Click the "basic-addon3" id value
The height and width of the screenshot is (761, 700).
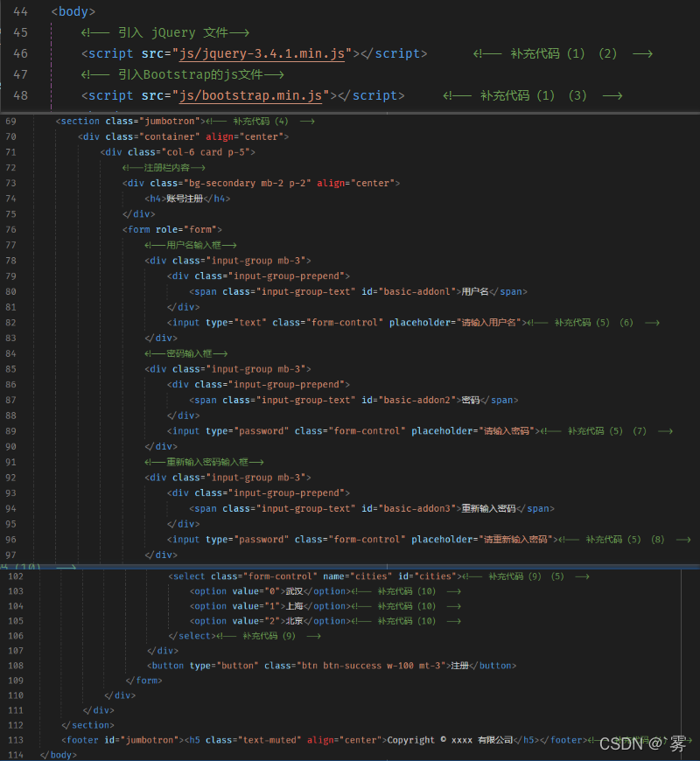point(417,508)
